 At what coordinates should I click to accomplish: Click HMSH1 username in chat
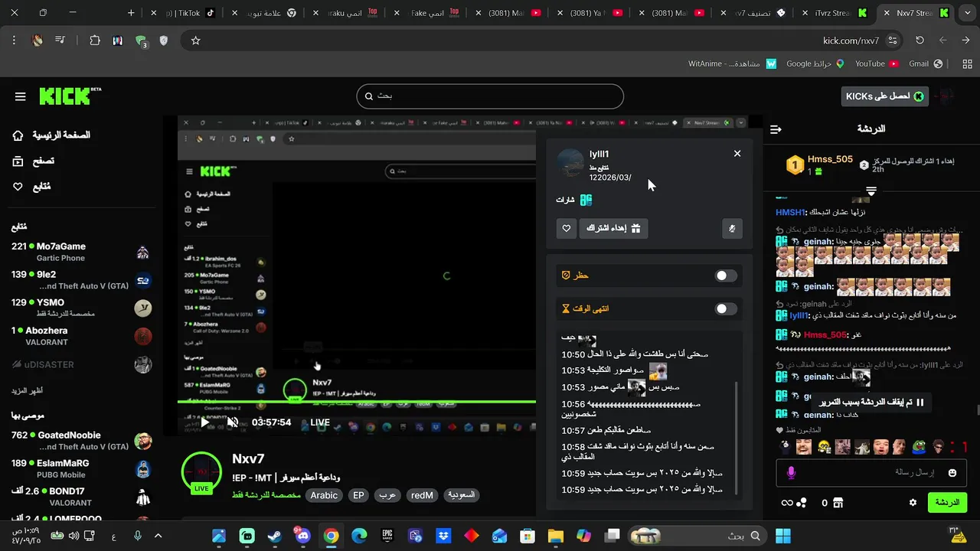[x=791, y=212]
